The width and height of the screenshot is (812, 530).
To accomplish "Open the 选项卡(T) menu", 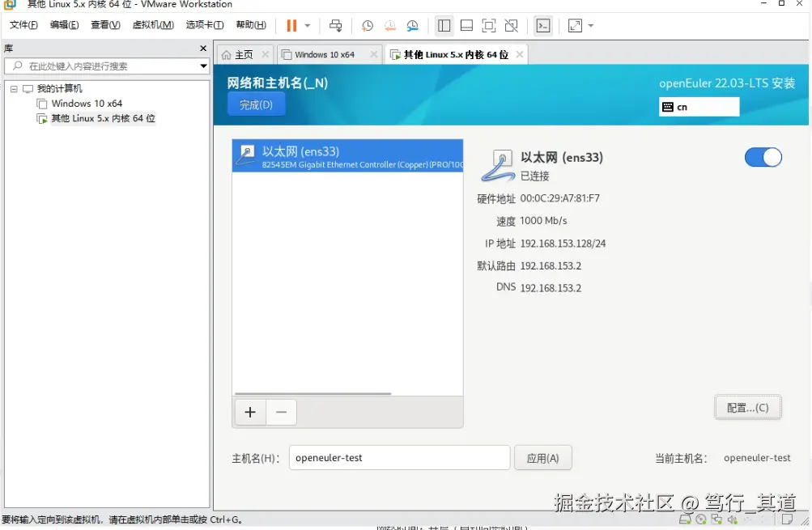I will (205, 25).
